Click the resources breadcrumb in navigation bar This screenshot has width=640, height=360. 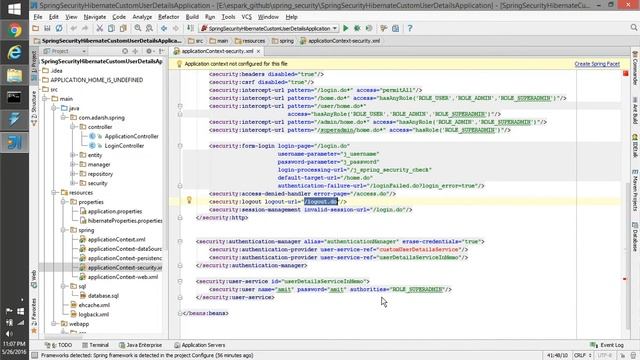250,41
